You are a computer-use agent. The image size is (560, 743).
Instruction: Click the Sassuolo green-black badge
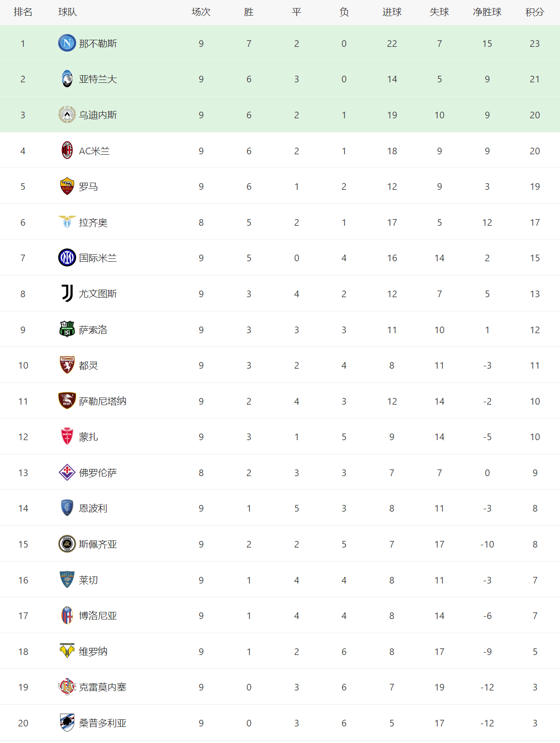pyautogui.click(x=67, y=329)
